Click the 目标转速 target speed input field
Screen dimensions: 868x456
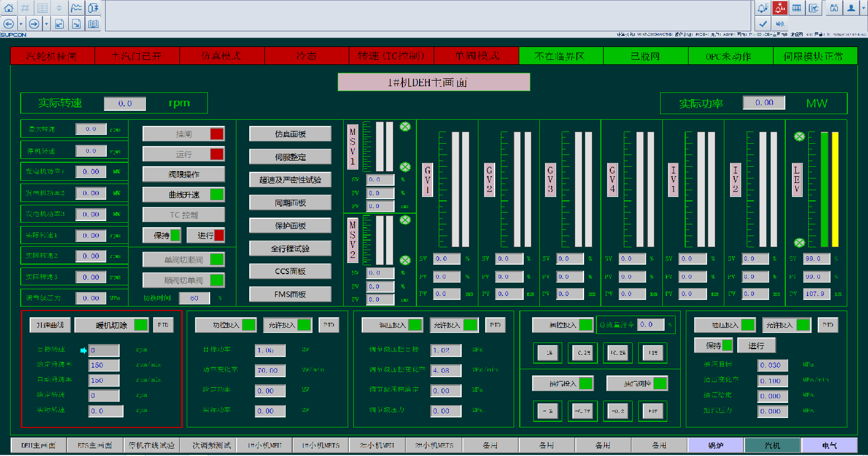[104, 350]
